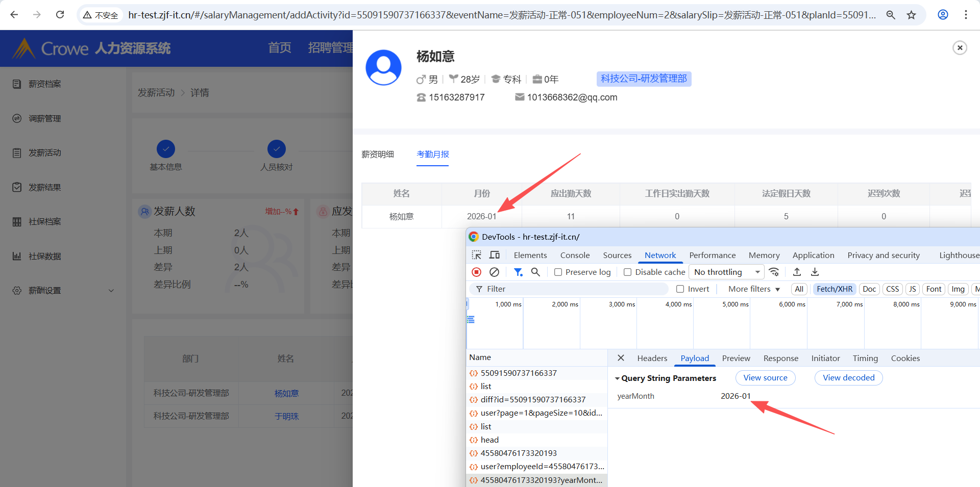
Task: Enable the Preserve log checkbox
Action: 558,272
